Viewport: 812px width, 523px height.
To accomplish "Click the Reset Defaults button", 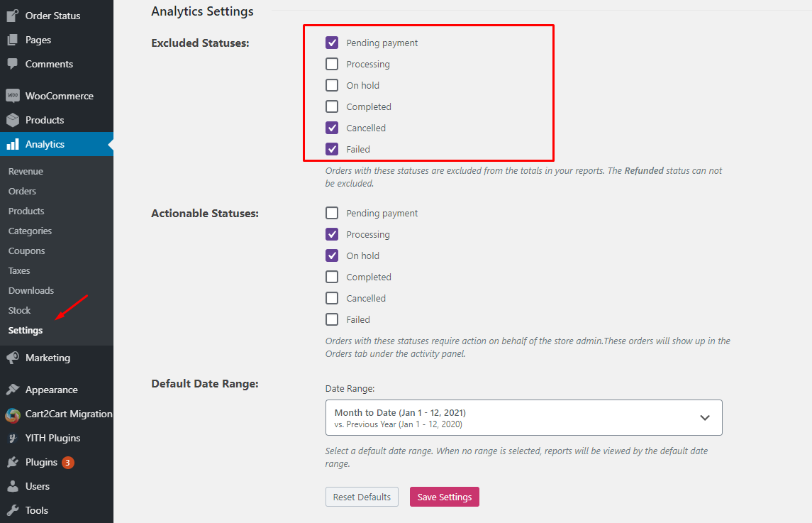I will 362,497.
